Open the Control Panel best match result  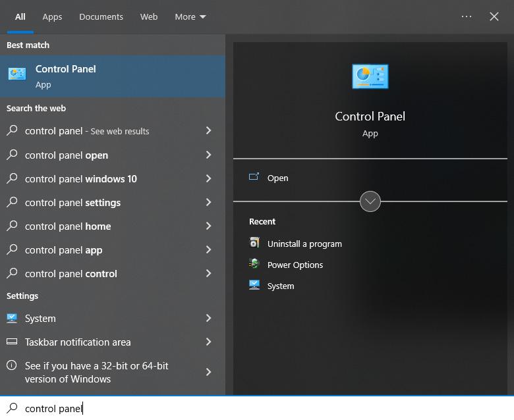[x=113, y=76]
